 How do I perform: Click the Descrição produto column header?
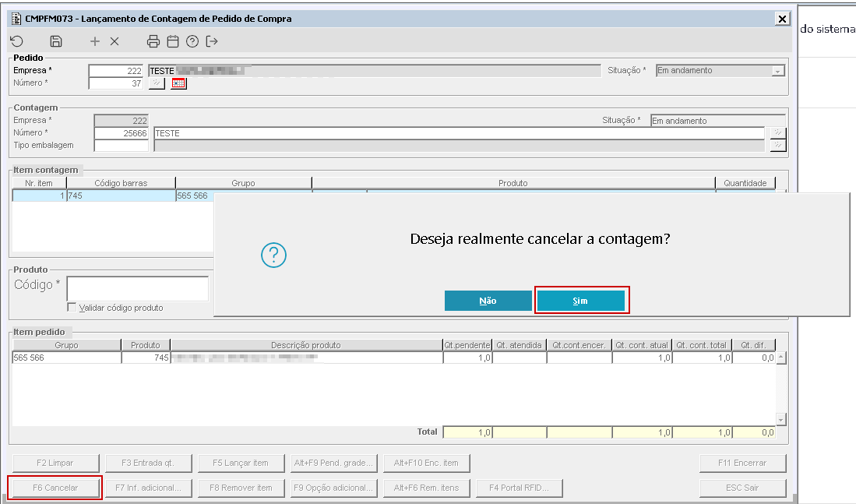(x=306, y=345)
